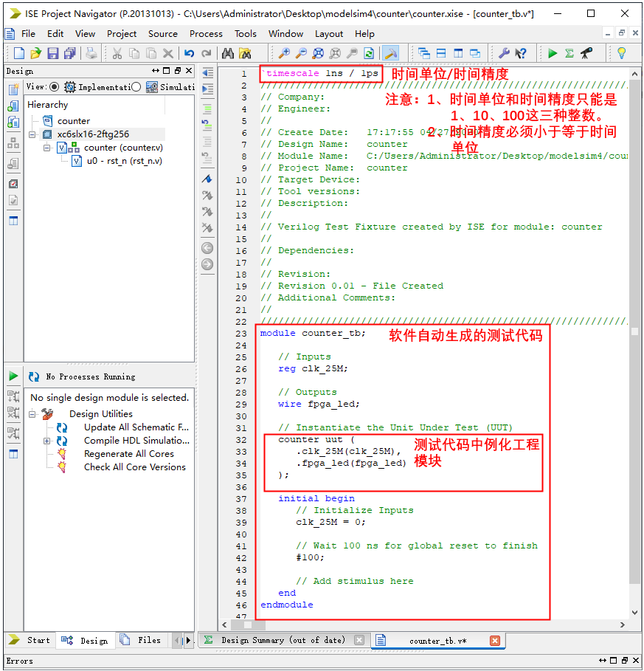This screenshot has height=671, width=644.
Task: Click the green Run process arrow icon
Action: 13,376
